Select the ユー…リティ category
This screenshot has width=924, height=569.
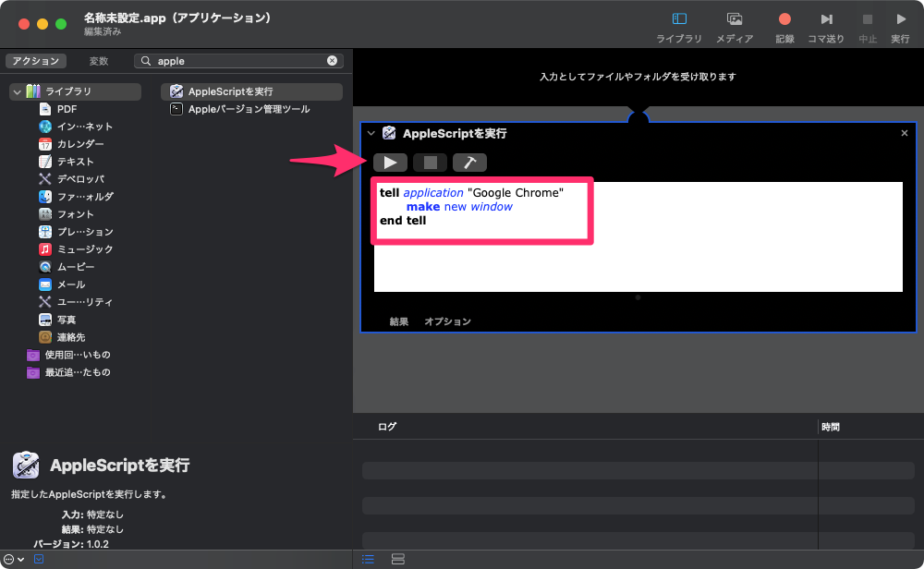click(76, 301)
